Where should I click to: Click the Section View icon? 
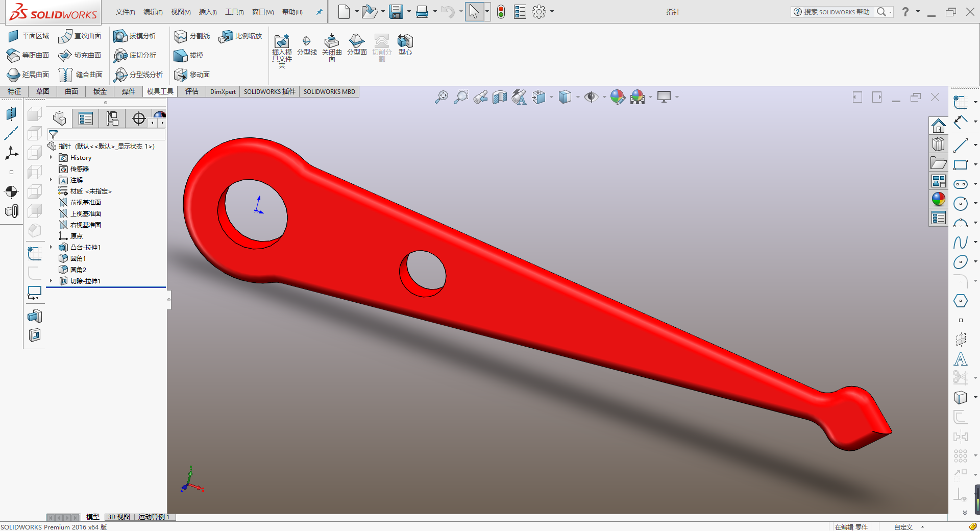[500, 97]
